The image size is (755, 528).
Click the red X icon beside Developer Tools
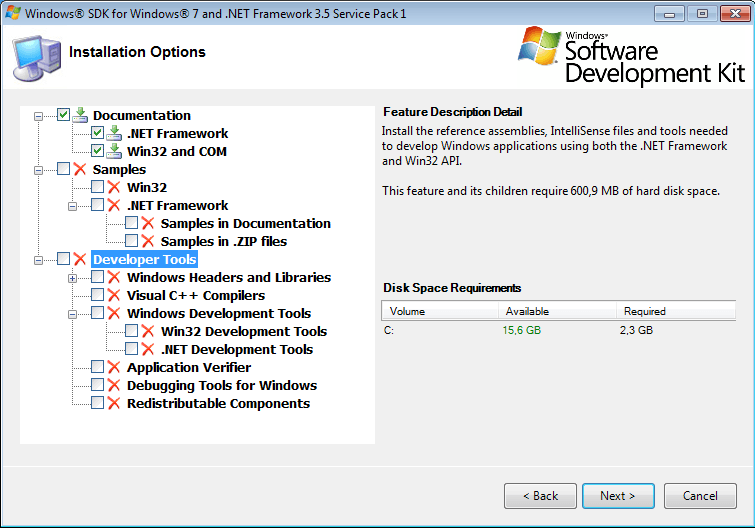coord(80,259)
